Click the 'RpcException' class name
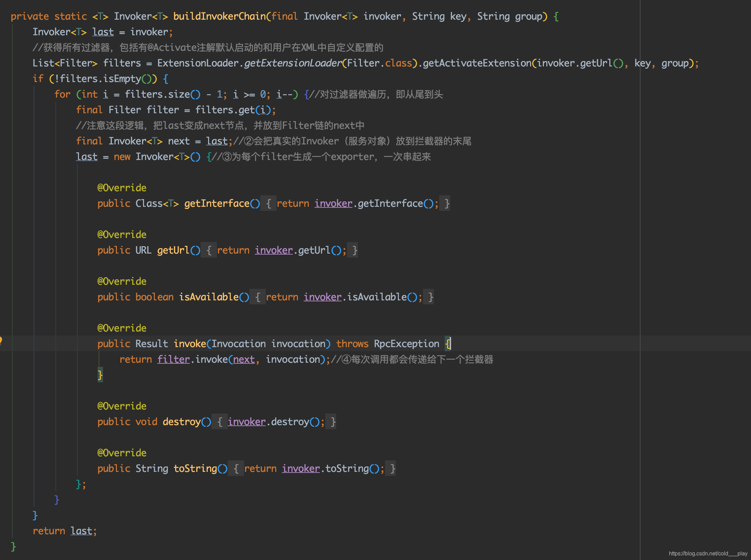The image size is (751, 560). click(x=407, y=344)
